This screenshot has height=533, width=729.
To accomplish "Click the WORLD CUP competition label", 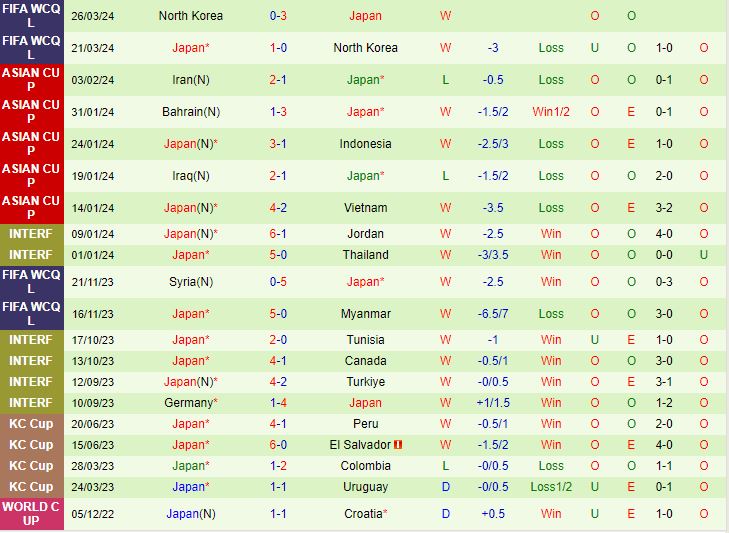I will (31, 514).
